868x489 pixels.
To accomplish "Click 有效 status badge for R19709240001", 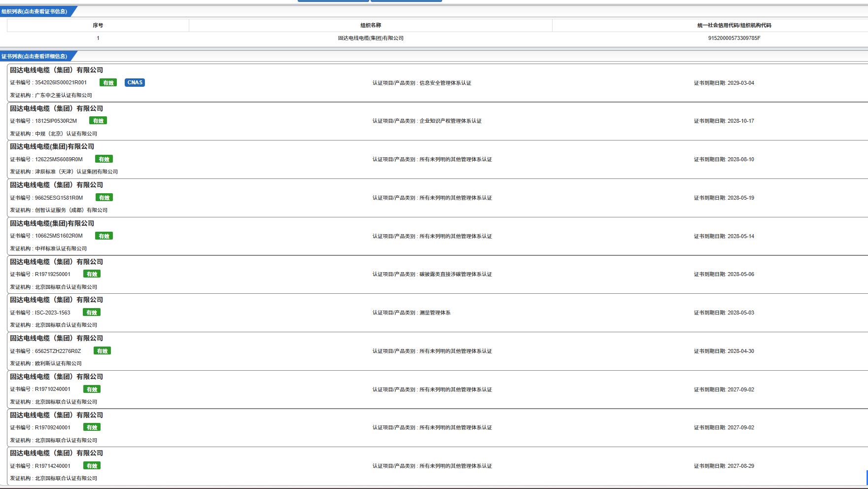I will (92, 427).
